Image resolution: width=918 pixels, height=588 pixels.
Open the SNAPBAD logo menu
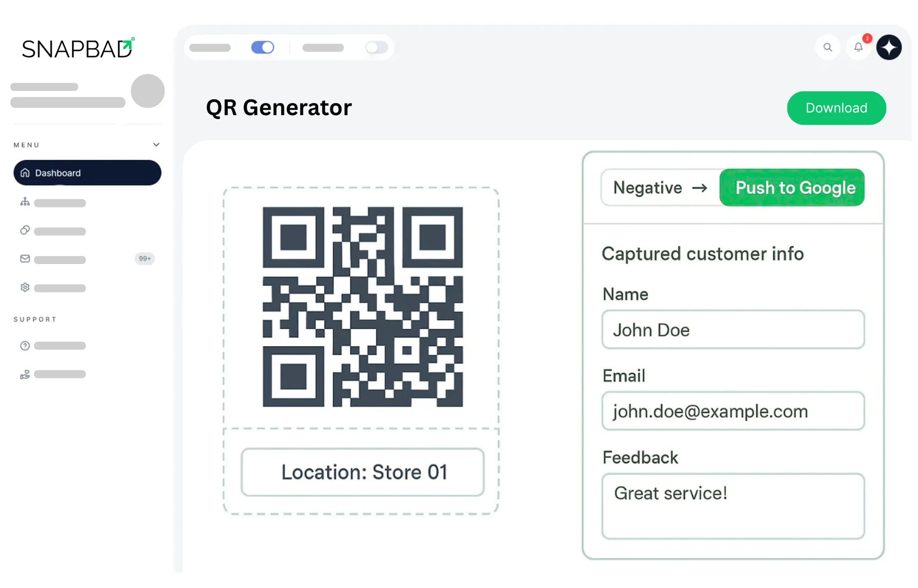click(77, 47)
